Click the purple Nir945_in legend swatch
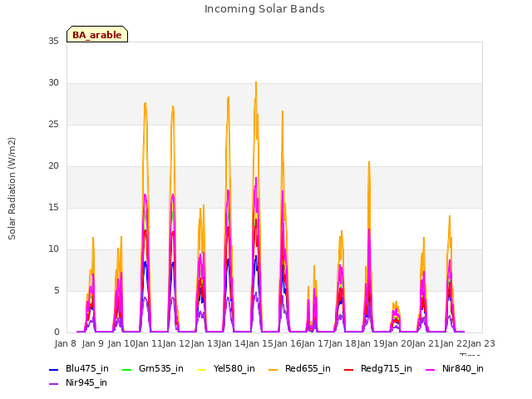Screen dimensions: 532x399 click(54, 384)
